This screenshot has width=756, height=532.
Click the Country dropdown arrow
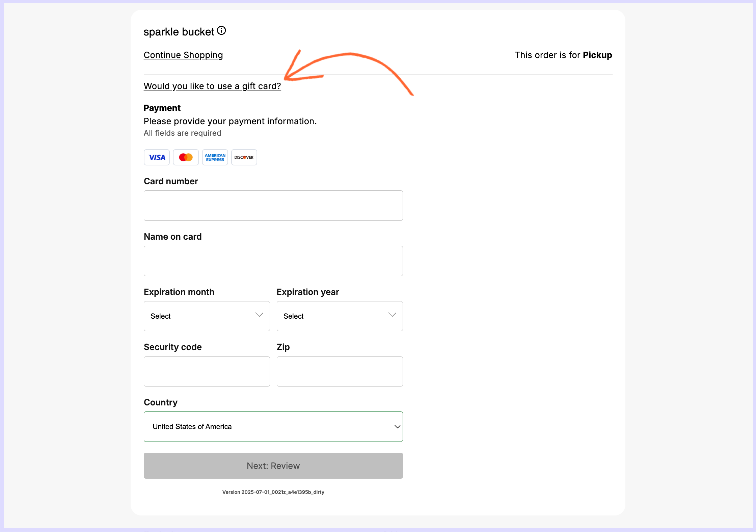point(397,427)
